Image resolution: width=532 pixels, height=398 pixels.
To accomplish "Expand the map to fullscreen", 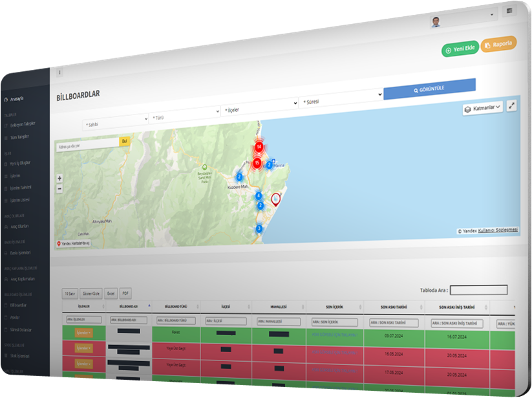I will pyautogui.click(x=511, y=105).
